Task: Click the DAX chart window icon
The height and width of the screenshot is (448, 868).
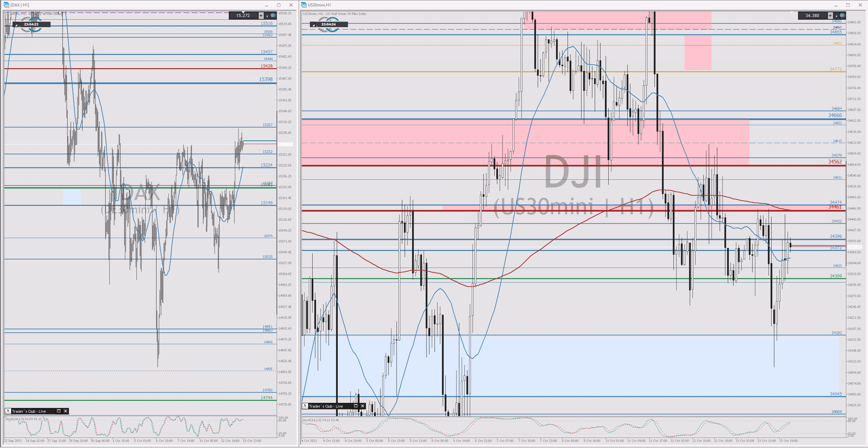Action: (6, 5)
